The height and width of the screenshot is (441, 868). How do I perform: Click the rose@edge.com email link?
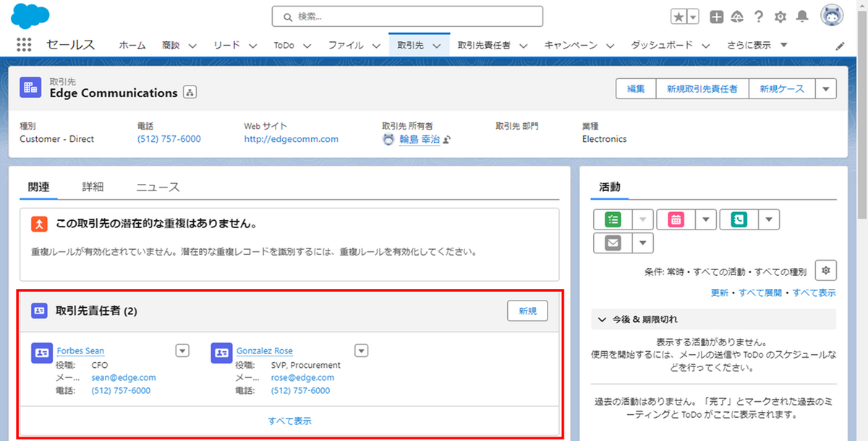click(x=302, y=377)
